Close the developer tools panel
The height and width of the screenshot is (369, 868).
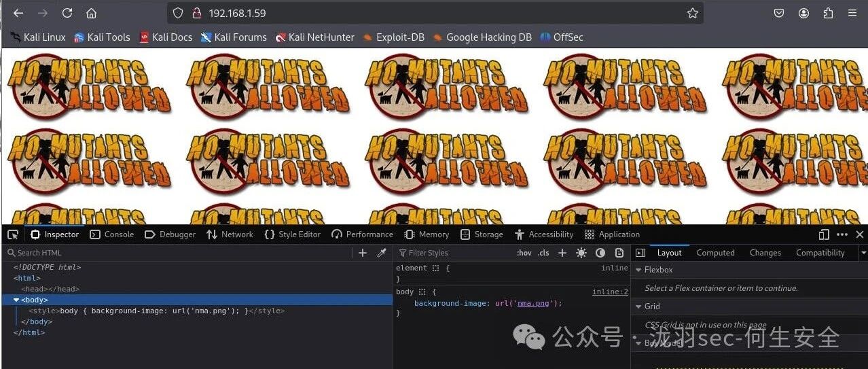tap(860, 234)
